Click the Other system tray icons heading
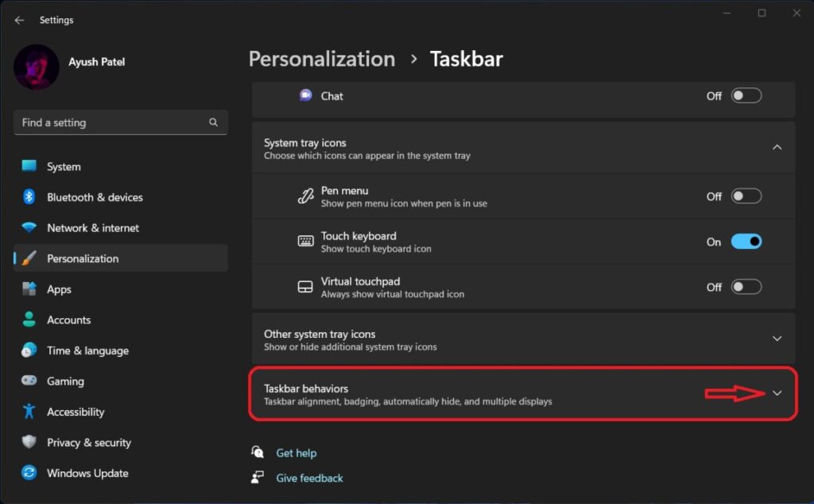Viewport: 814px width, 504px height. click(320, 334)
